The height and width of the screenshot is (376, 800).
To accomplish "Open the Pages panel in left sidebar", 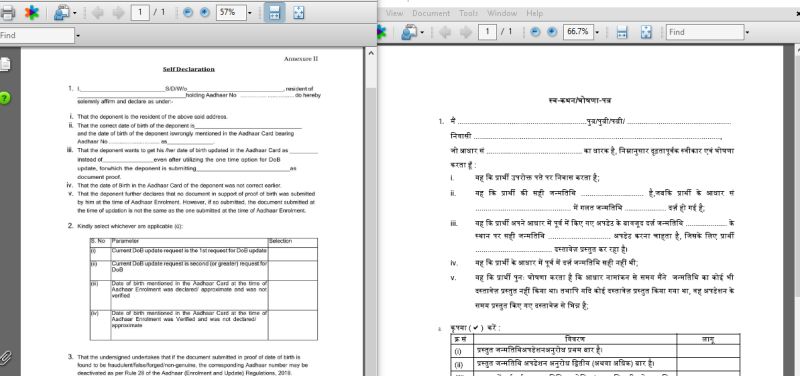I will pos(5,64).
